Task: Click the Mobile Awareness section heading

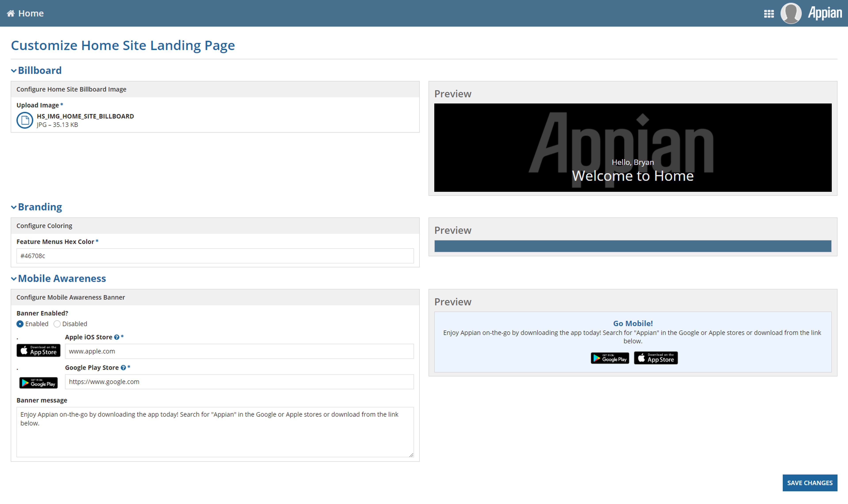Action: point(62,279)
